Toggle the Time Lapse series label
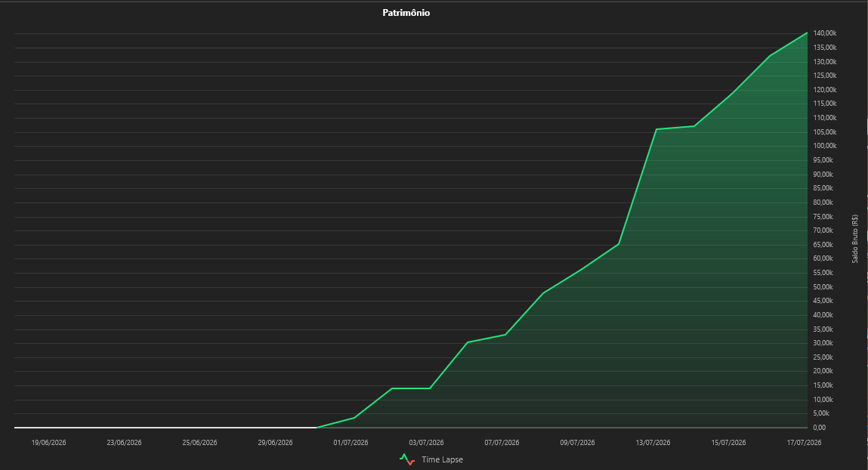Image resolution: width=868 pixels, height=470 pixels. pos(442,459)
